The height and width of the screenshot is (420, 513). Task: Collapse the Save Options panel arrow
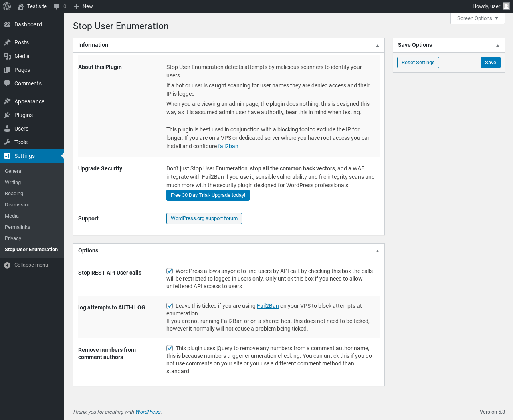point(497,45)
